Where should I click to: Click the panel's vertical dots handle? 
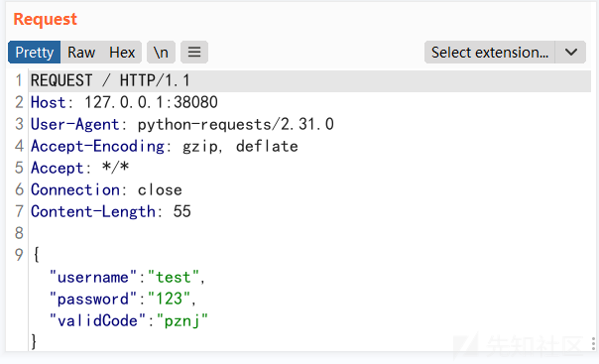pos(593,343)
